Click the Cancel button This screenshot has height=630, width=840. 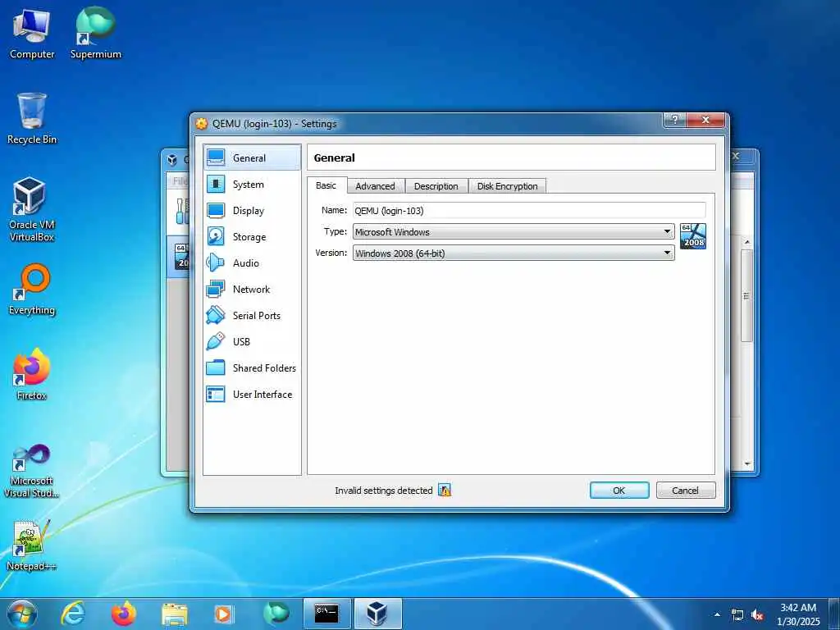[685, 491]
